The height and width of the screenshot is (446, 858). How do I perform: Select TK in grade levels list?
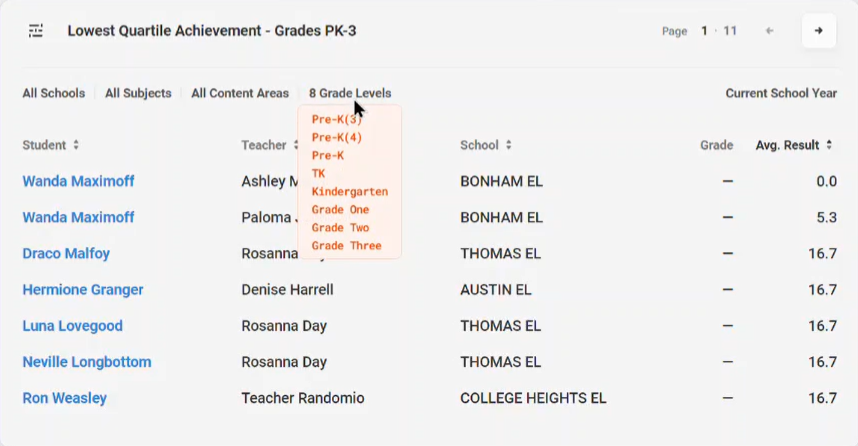point(318,173)
